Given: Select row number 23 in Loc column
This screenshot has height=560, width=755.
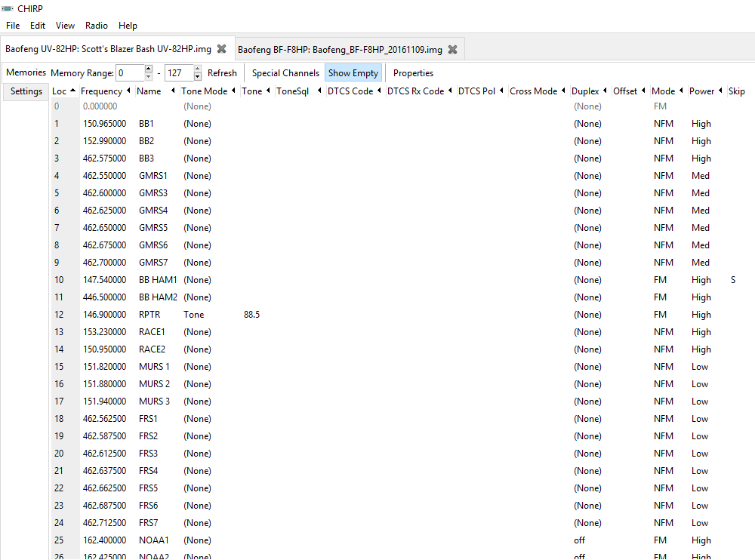Looking at the screenshot, I should pos(59,505).
